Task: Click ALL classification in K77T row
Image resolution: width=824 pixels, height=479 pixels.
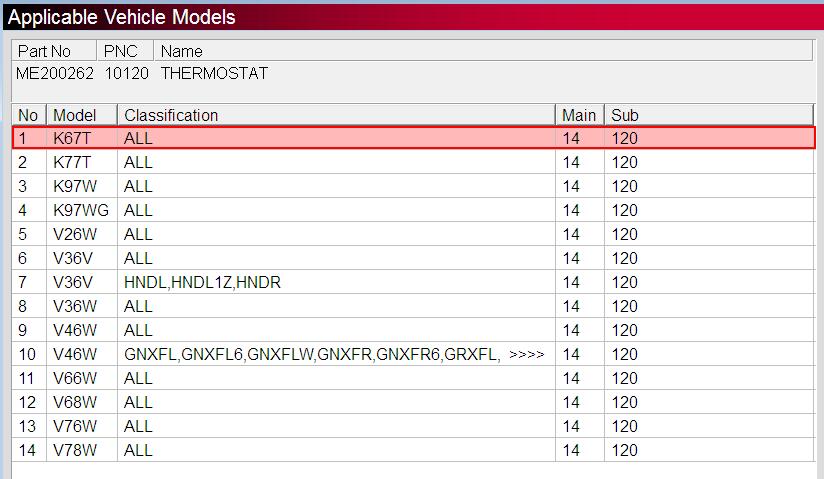Action: [x=138, y=162]
